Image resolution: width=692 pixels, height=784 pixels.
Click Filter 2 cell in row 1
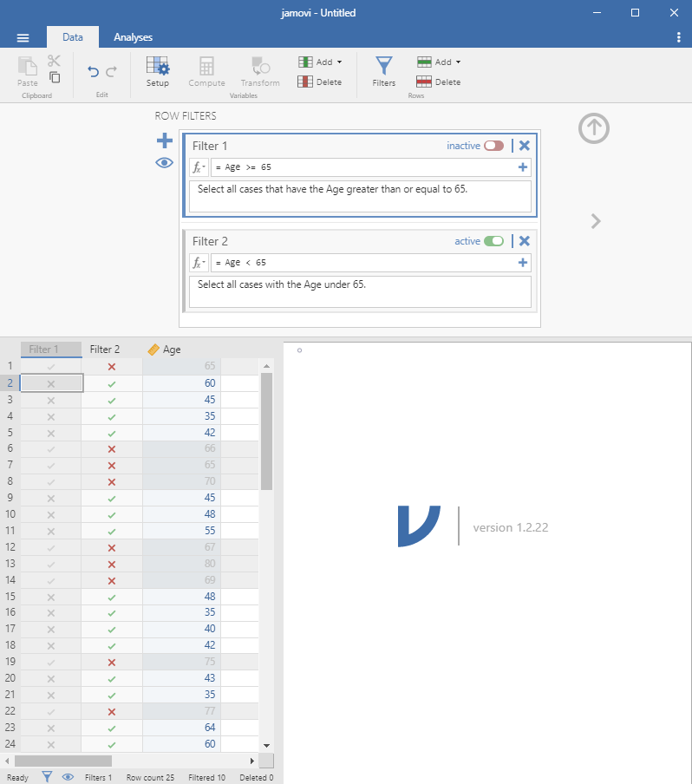[112, 367]
